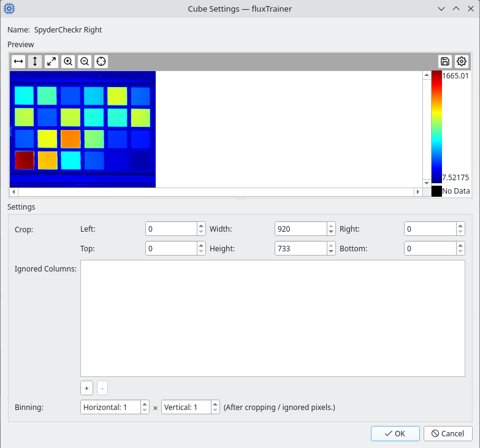Decrease Vertical binning value
Image resolution: width=480 pixels, height=448 pixels.
215,411
